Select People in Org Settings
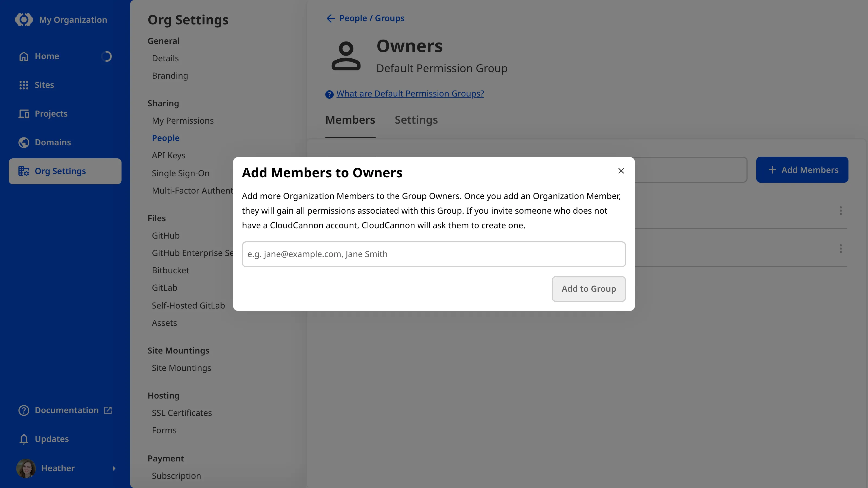Viewport: 868px width, 488px height. [165, 138]
